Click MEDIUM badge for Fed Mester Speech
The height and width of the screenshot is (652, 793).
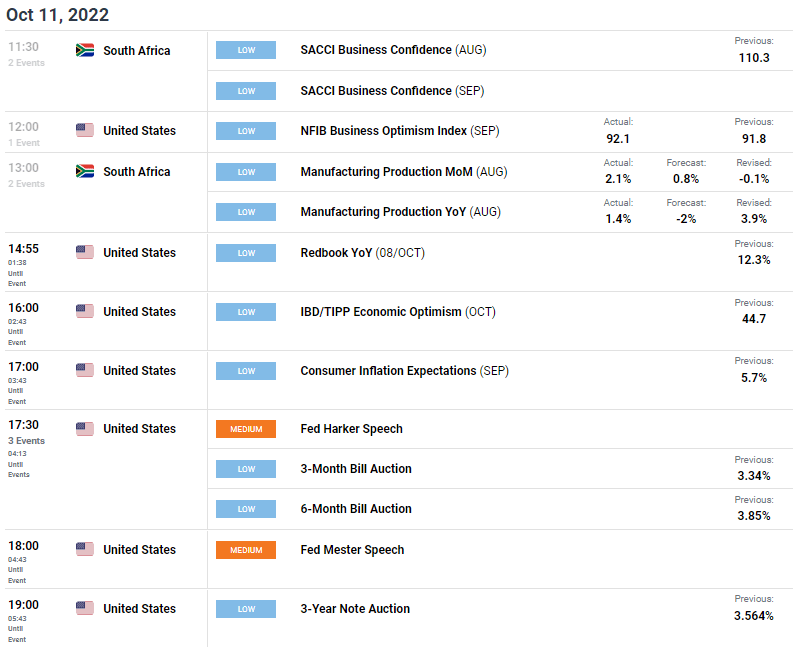click(x=246, y=550)
